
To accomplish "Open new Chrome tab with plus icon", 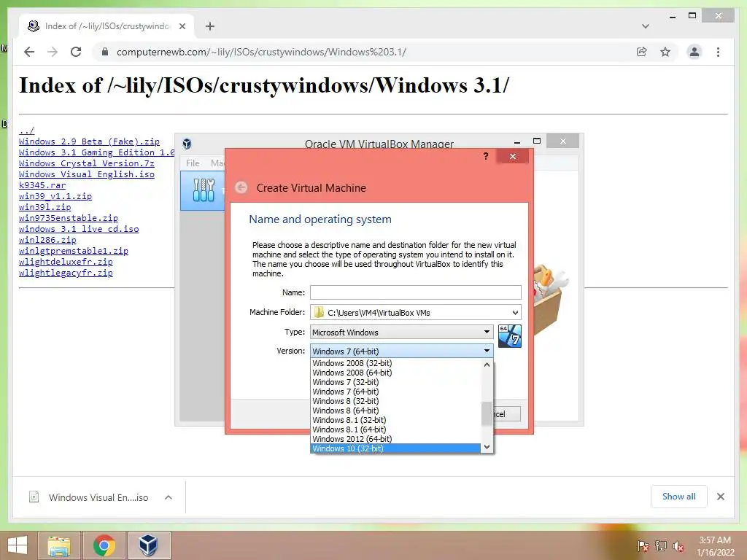I will coord(210,26).
